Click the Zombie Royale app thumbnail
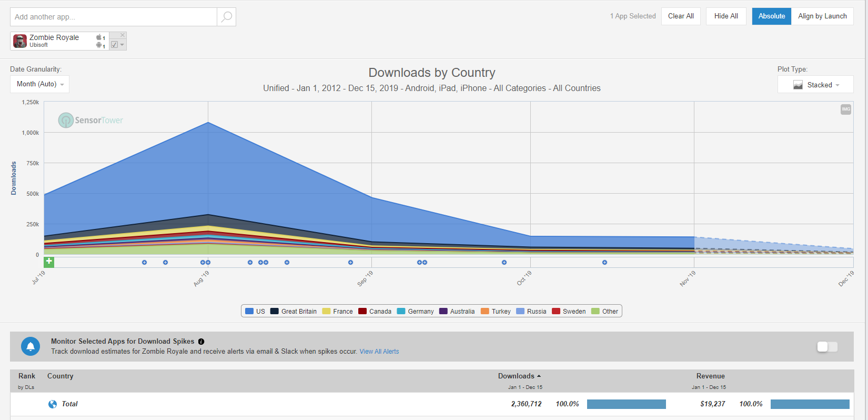Image resolution: width=868 pixels, height=420 pixels. (20, 41)
